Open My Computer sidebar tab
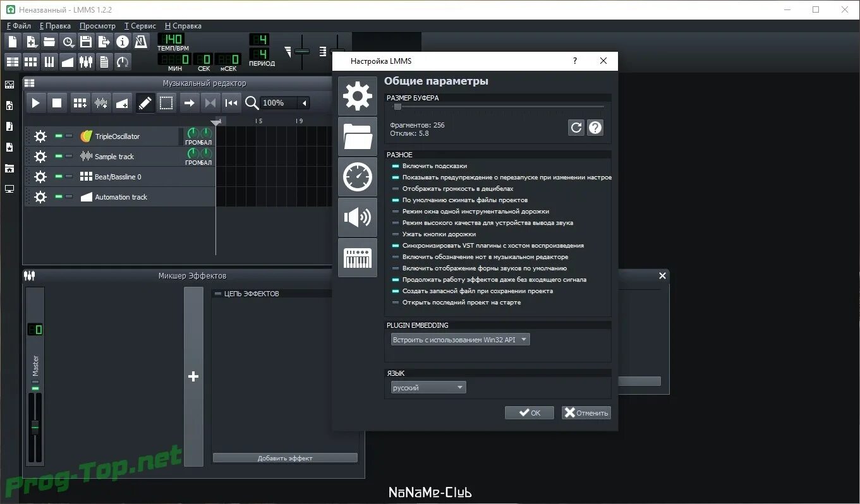 coord(9,189)
